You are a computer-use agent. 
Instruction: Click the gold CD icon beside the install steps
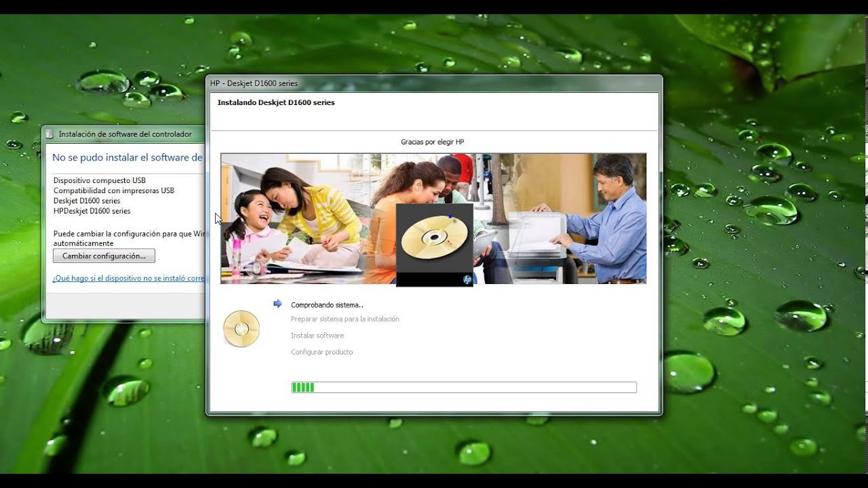tap(241, 329)
